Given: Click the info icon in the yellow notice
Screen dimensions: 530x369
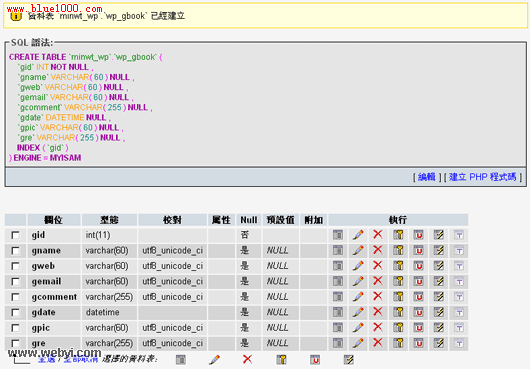Looking at the screenshot, I should point(16,16).
